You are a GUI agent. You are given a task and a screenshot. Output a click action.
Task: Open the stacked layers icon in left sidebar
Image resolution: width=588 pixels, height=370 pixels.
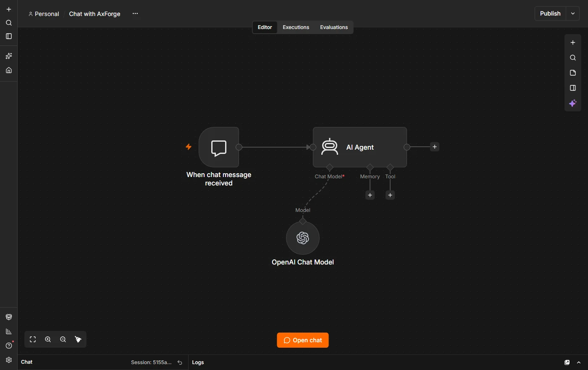point(9,317)
